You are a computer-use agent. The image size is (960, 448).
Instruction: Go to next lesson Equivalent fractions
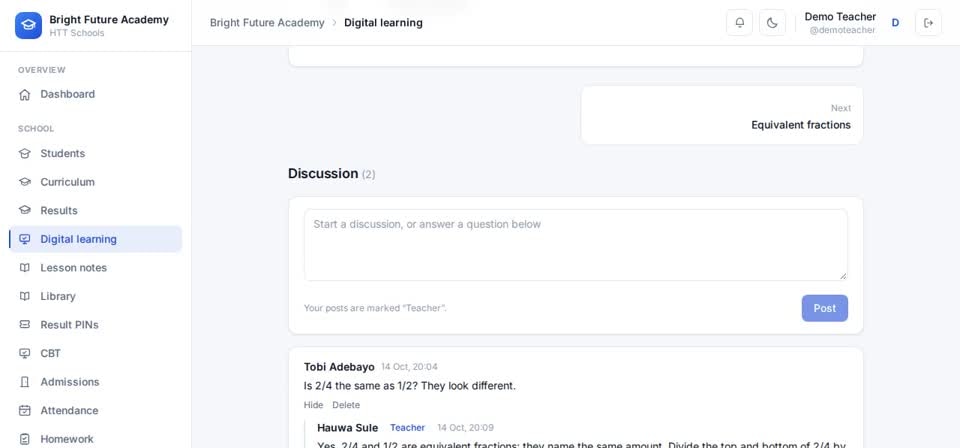[722, 116]
